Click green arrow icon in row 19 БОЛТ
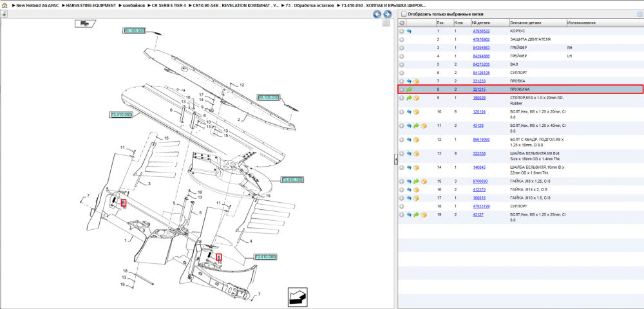 (x=416, y=214)
